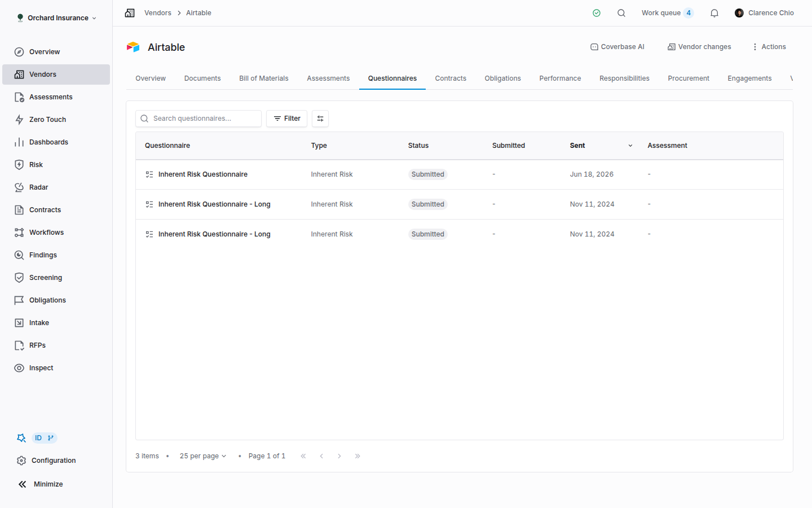Screen dimensions: 812x508
Task: Click the Vendors sidebar icon
Action: (19, 75)
